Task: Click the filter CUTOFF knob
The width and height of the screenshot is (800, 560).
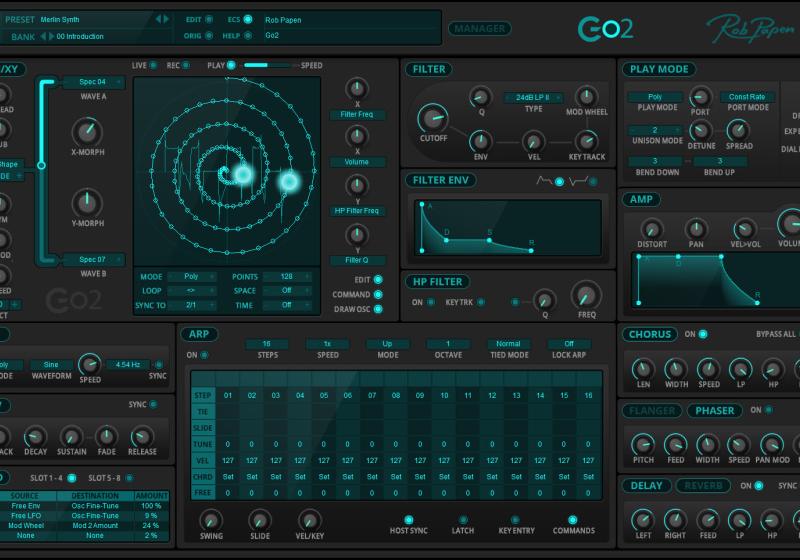Action: coord(433,118)
